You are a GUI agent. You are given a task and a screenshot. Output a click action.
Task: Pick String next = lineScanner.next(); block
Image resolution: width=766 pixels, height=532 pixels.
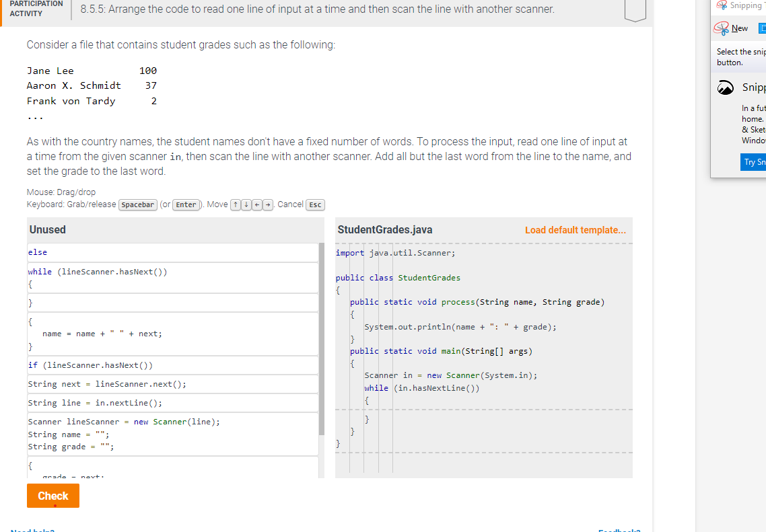173,384
